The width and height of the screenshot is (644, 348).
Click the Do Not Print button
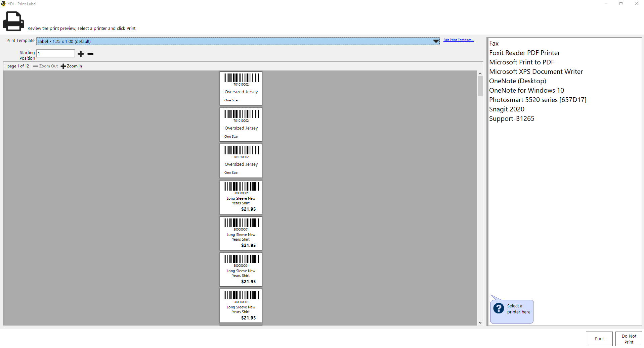[629, 339]
